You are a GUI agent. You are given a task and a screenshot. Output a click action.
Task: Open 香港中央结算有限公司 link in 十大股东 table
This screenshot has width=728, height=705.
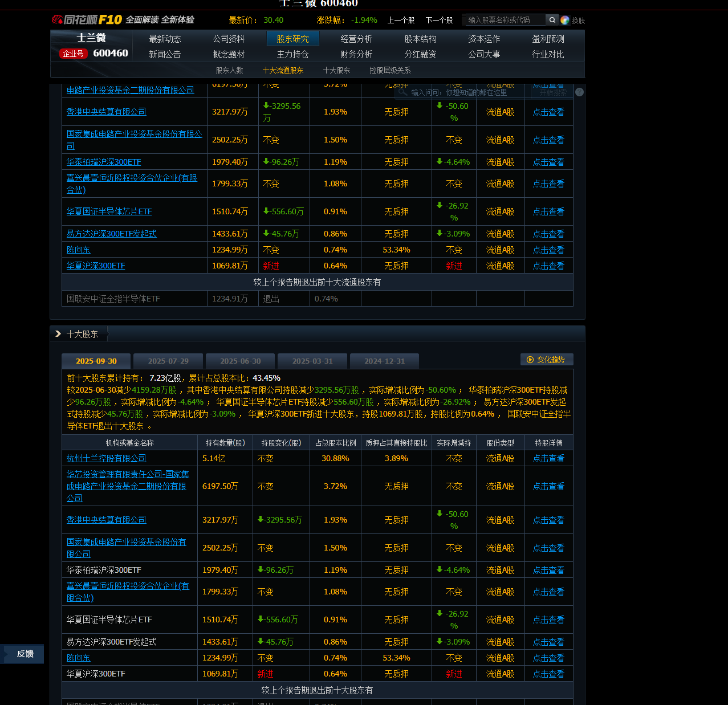click(107, 520)
